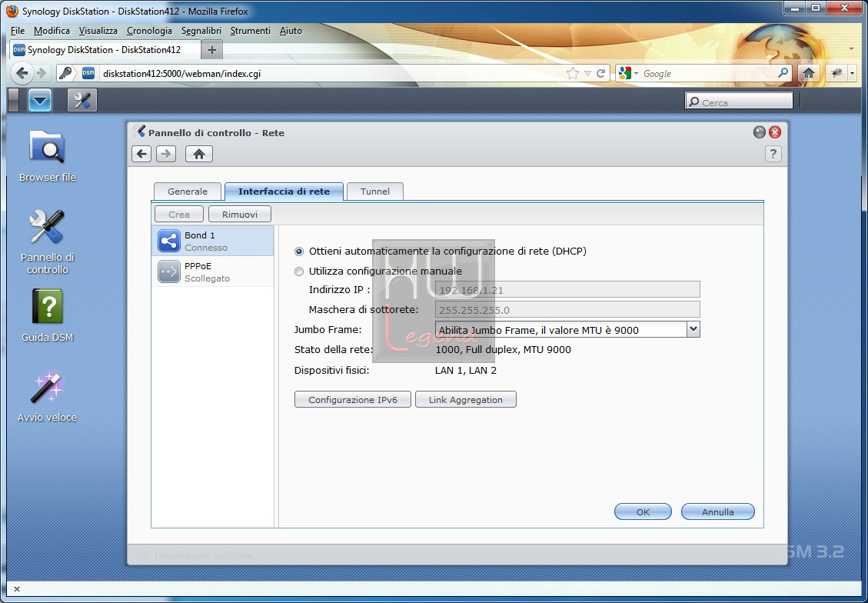
Task: Click the Maschera di sottorete field
Action: pos(567,309)
